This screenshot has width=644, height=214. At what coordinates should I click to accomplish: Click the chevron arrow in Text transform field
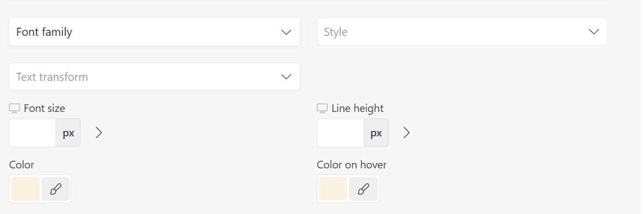pos(286,77)
